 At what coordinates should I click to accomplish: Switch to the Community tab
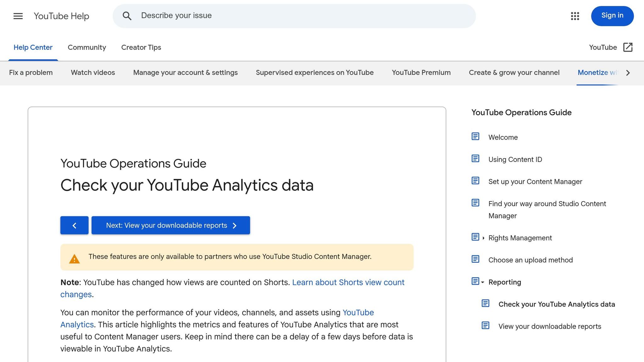tap(87, 47)
